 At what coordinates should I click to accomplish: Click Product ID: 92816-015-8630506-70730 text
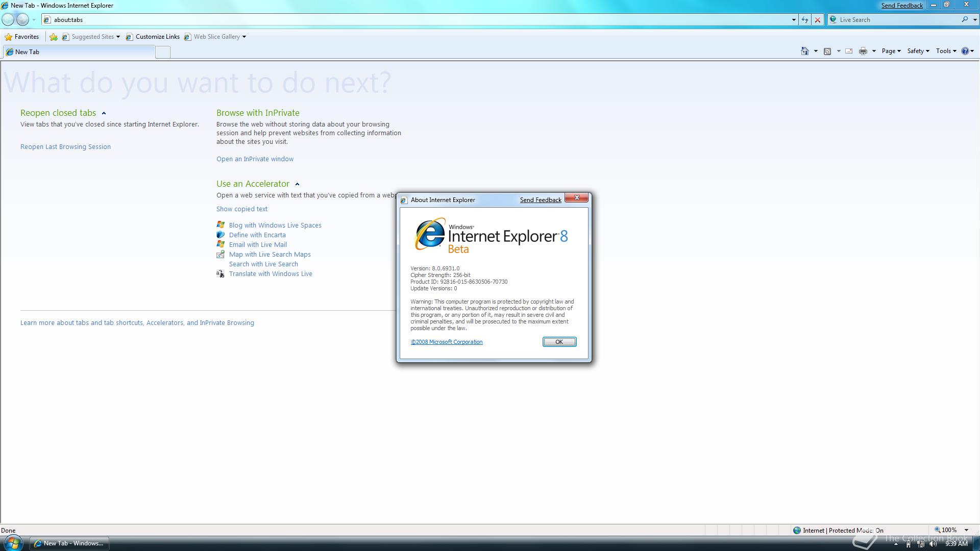(x=459, y=282)
